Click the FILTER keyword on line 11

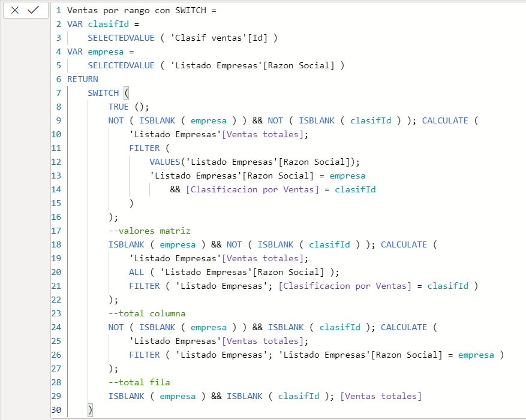[144, 148]
